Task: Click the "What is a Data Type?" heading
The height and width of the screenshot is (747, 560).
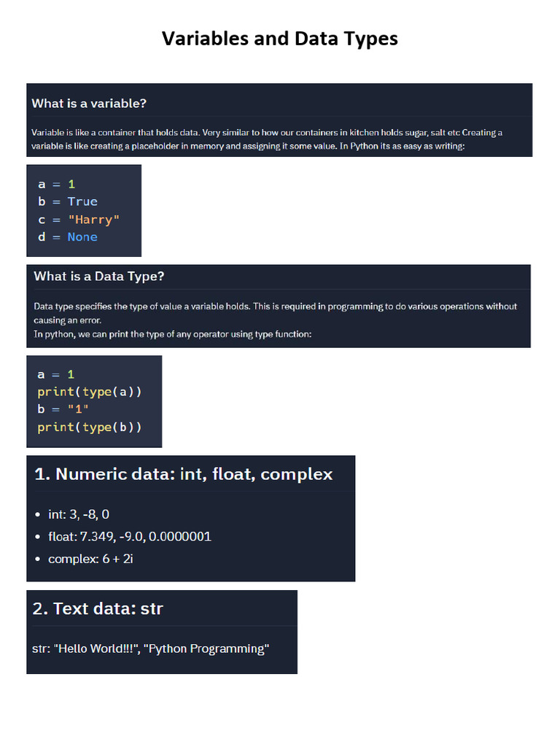Action: tap(99, 276)
